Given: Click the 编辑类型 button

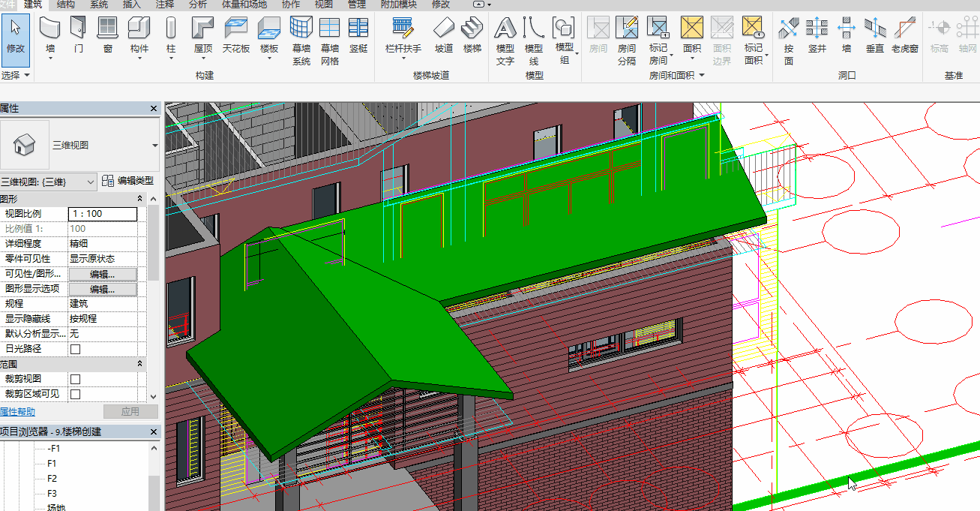Looking at the screenshot, I should [128, 181].
